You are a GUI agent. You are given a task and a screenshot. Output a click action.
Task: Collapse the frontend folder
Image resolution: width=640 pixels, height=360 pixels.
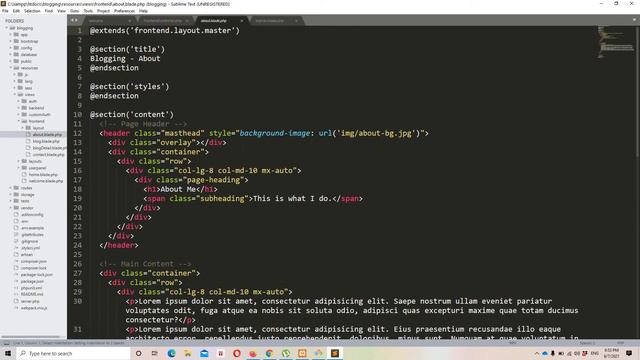(19, 121)
